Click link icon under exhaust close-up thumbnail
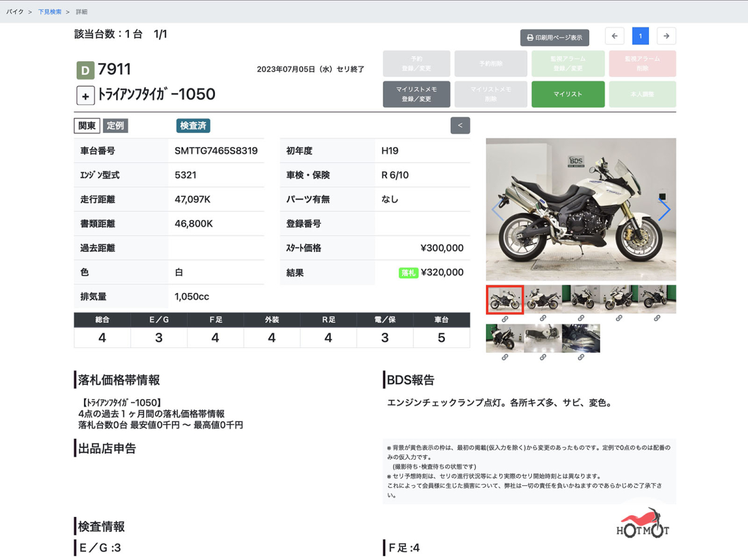The height and width of the screenshot is (560, 748). [581, 357]
